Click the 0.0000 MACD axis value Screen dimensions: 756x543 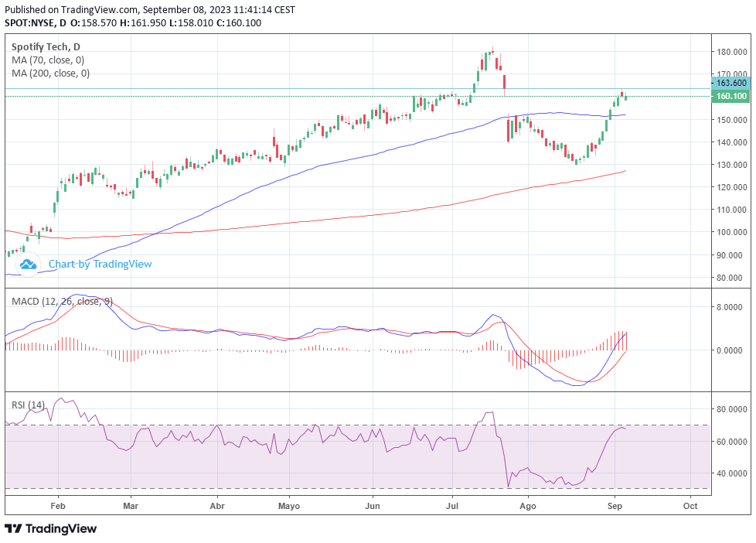730,350
